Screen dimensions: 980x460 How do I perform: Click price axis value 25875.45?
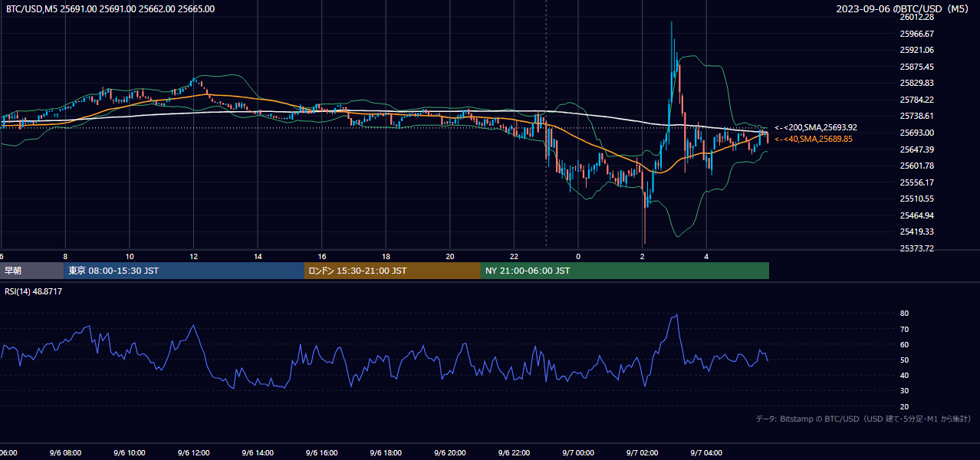[916, 67]
